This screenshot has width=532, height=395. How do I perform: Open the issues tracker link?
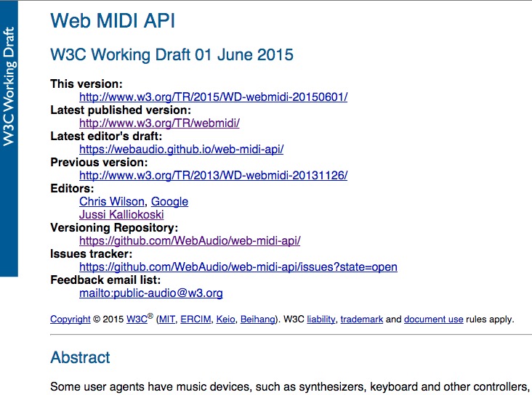point(238,267)
